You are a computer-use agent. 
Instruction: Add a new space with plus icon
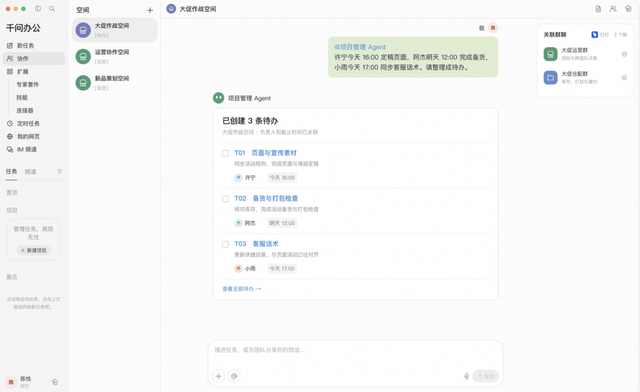coord(150,10)
